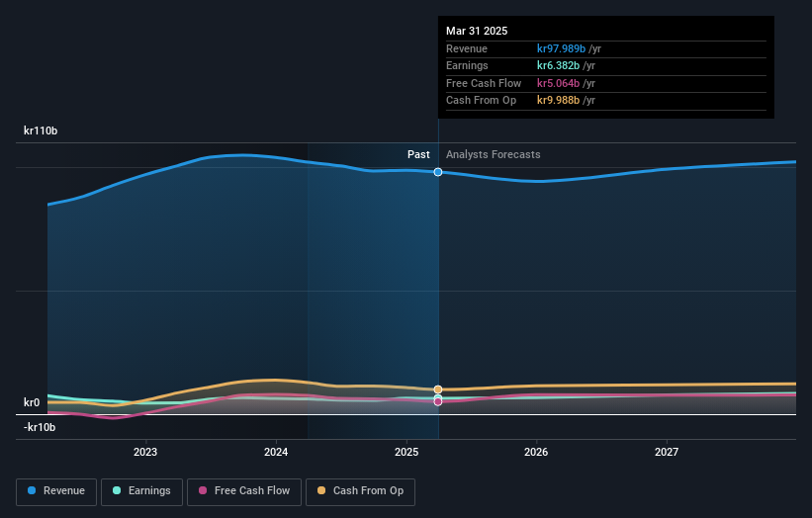Image resolution: width=812 pixels, height=518 pixels.
Task: Click the kr9.988b cash from op value
Action: (x=558, y=100)
